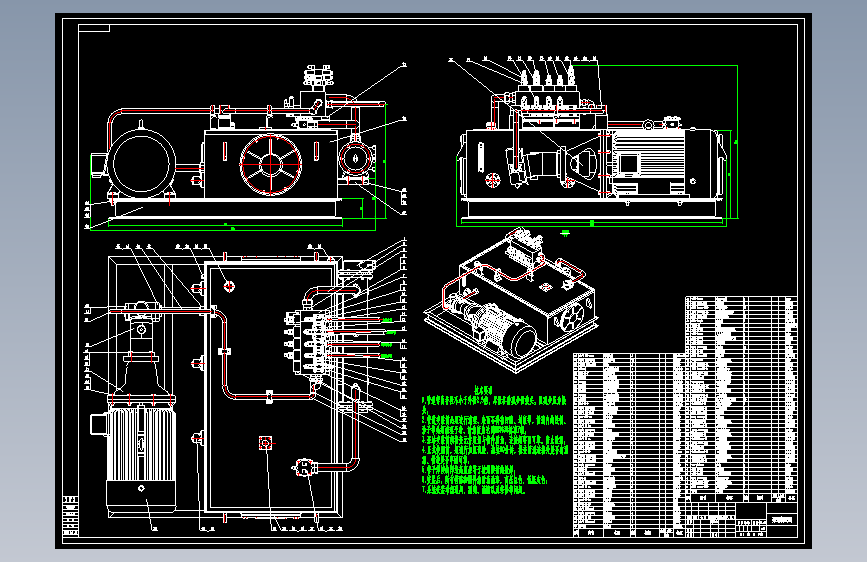Viewport: 867px width, 562px height.
Task: Select the small empty box at frame's upper-left corner
Action: click(x=94, y=28)
